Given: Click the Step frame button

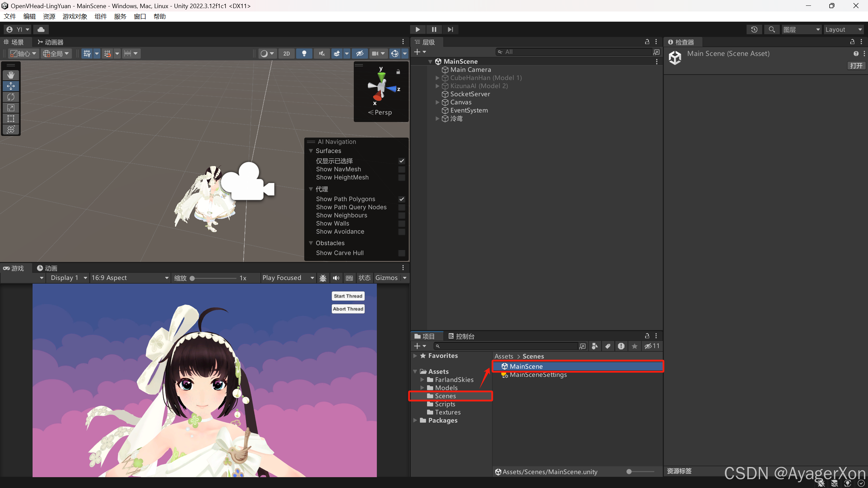Looking at the screenshot, I should (450, 29).
